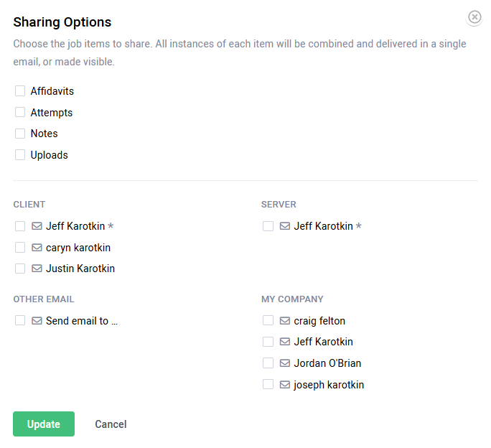Image resolution: width=491 pixels, height=448 pixels.
Task: Select the Uploads checkbox
Action: point(20,155)
